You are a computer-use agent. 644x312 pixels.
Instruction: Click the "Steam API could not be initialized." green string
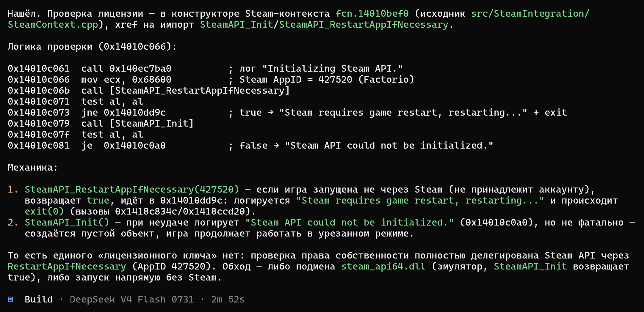click(350, 222)
